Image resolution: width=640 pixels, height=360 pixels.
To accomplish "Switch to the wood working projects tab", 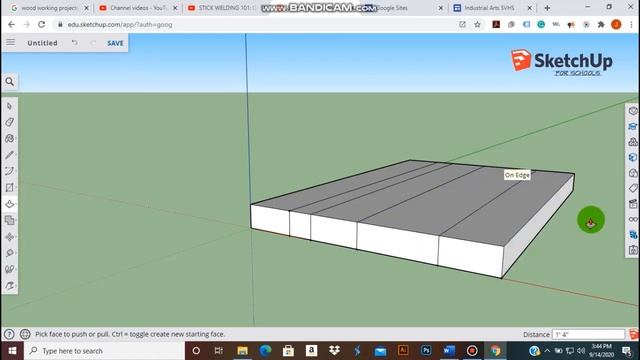I will coord(49,8).
